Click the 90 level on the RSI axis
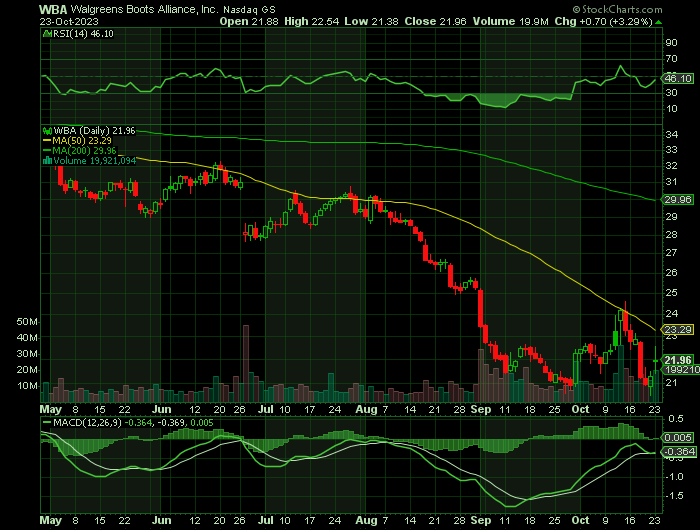 coord(671,43)
